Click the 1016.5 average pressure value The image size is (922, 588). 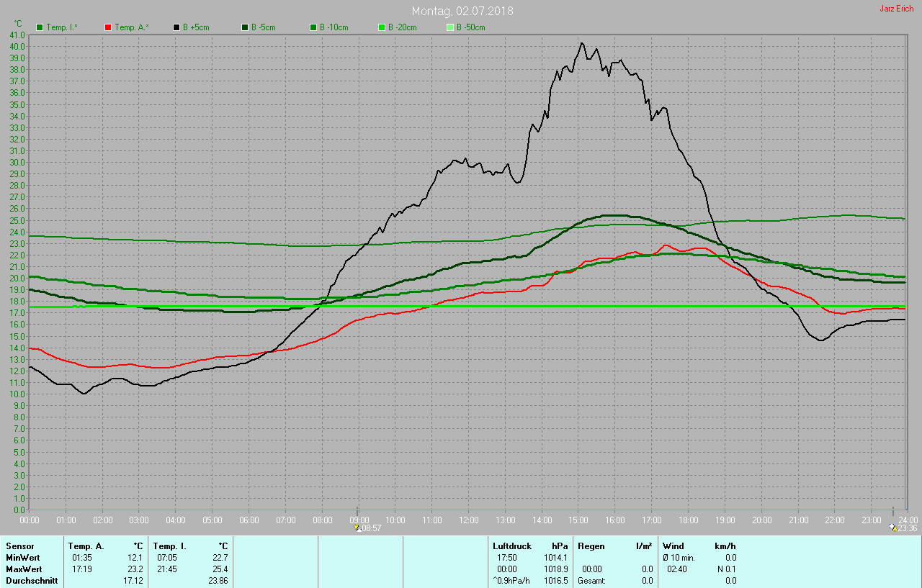click(556, 581)
